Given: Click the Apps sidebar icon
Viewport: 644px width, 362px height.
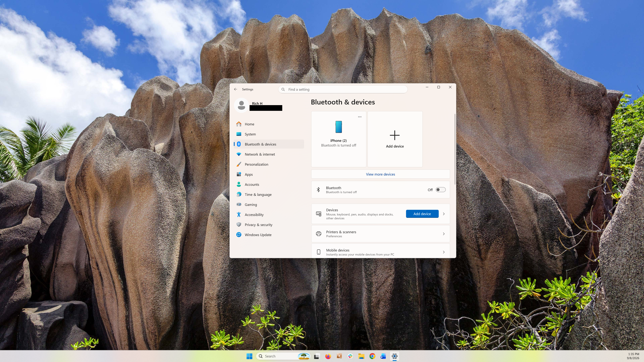Looking at the screenshot, I should coord(239,174).
